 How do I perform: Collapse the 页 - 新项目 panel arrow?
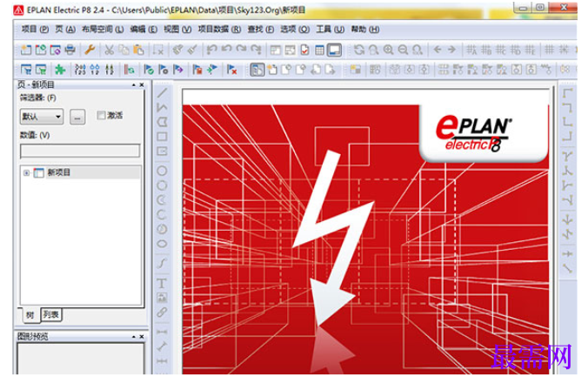tap(133, 85)
